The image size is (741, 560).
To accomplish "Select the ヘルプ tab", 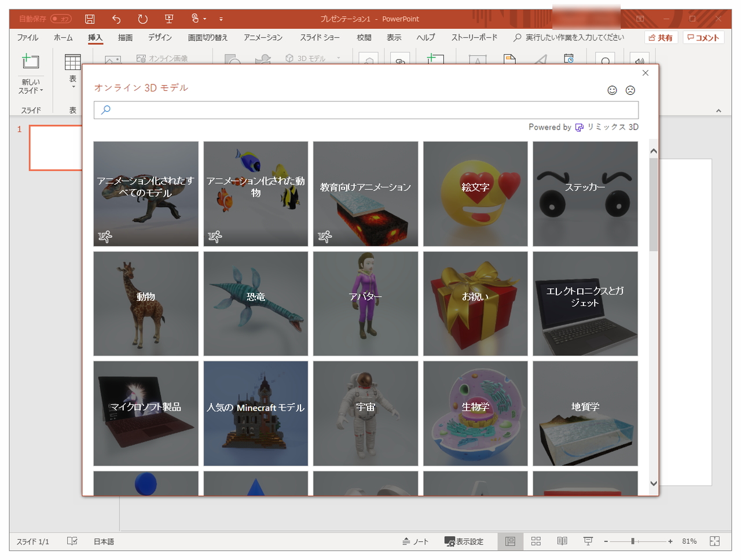I will pyautogui.click(x=425, y=38).
